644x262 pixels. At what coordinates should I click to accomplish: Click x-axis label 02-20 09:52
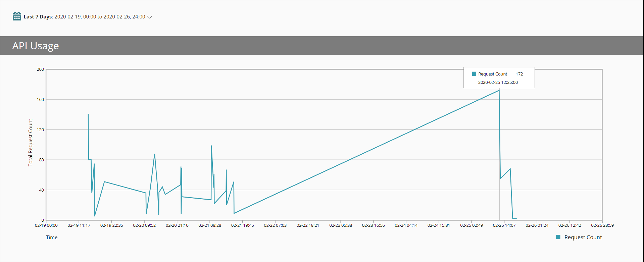pos(144,225)
